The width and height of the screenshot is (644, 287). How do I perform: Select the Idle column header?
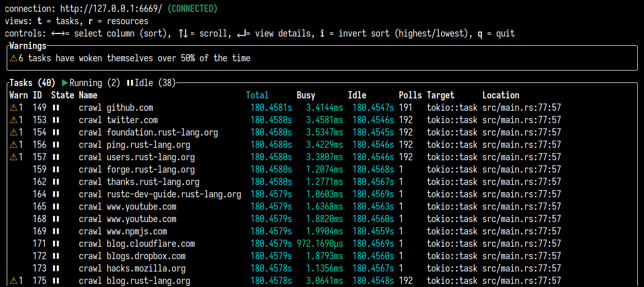pos(357,95)
